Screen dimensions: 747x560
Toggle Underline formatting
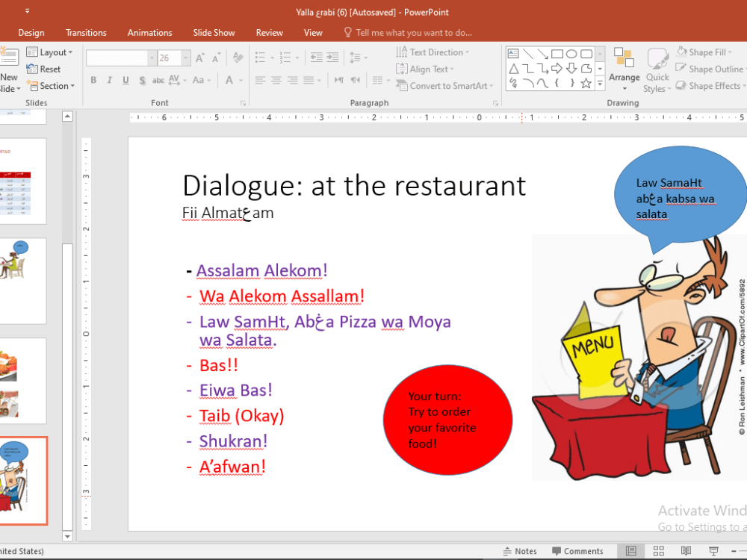(125, 80)
